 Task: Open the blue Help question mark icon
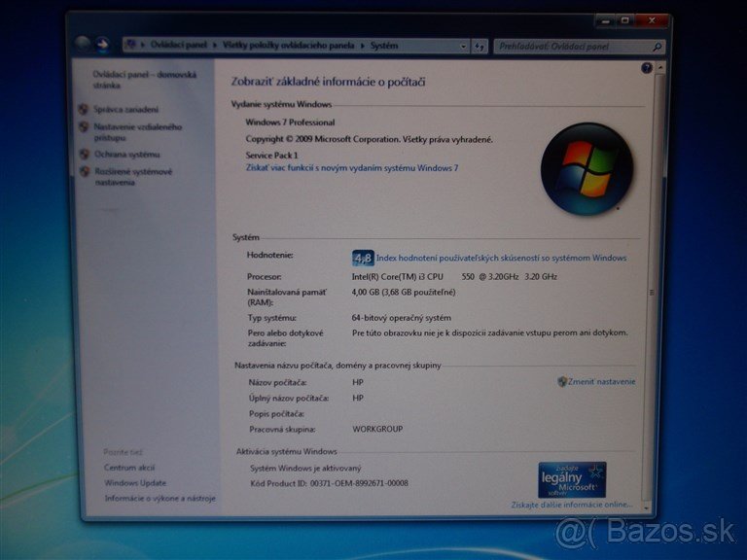click(647, 68)
